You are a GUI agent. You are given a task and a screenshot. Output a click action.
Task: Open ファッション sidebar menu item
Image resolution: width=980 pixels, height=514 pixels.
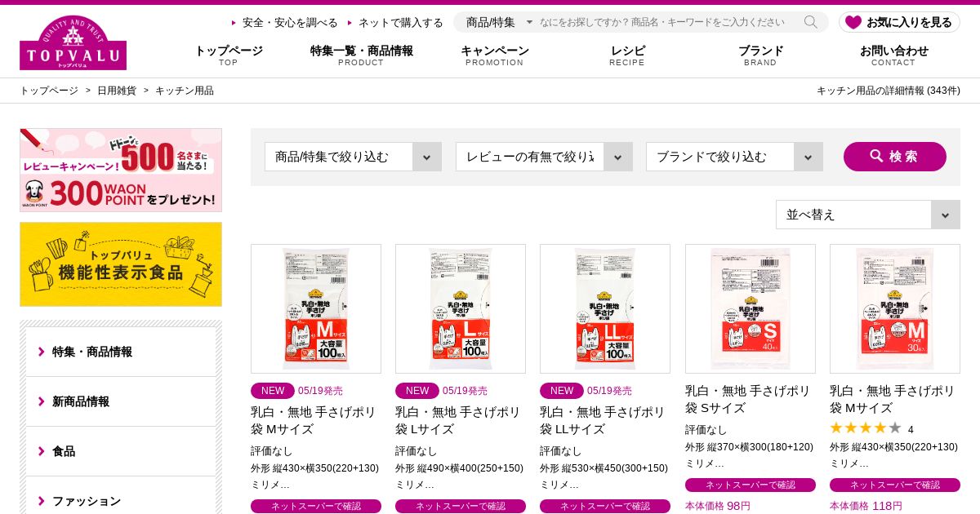[x=121, y=496]
